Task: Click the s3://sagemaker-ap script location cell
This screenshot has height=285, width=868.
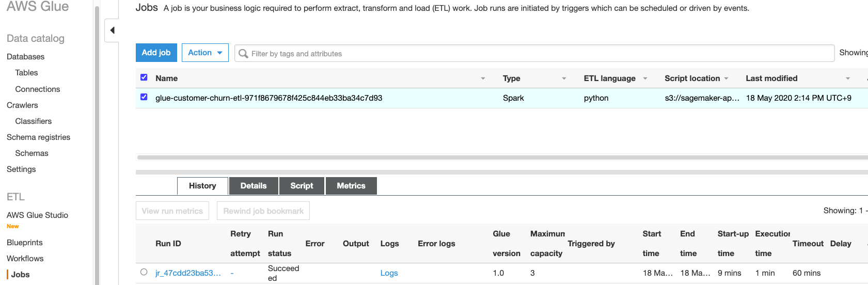Action: click(x=702, y=98)
